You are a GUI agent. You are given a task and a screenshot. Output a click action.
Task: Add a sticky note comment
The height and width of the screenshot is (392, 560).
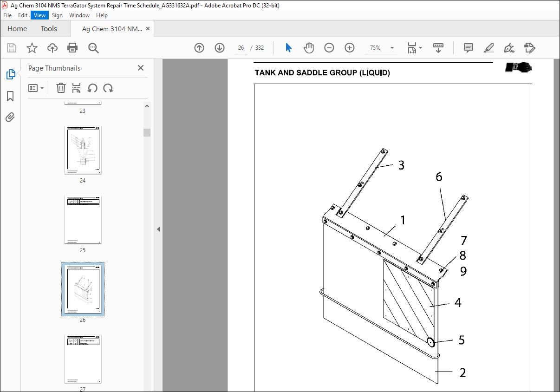coord(469,48)
